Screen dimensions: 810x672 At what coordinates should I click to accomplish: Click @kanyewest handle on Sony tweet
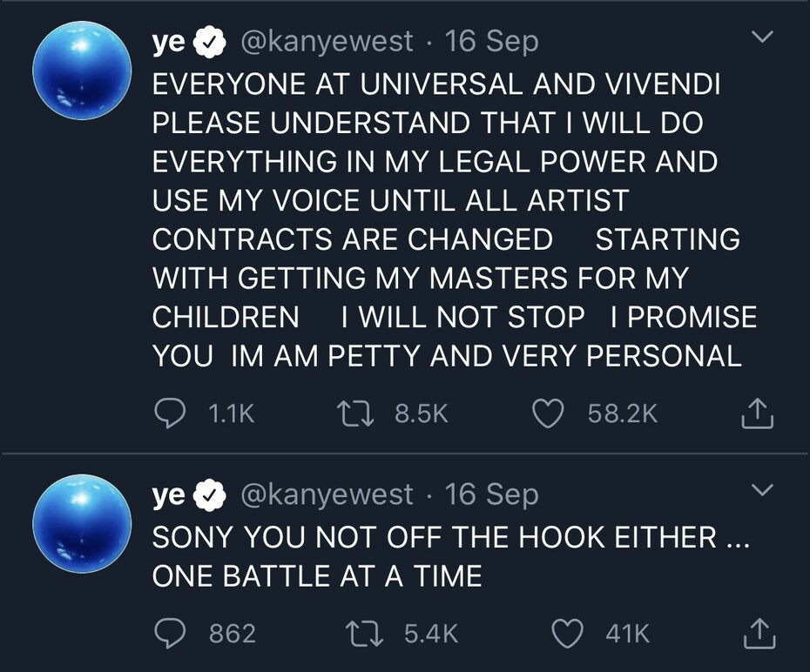pyautogui.click(x=327, y=494)
